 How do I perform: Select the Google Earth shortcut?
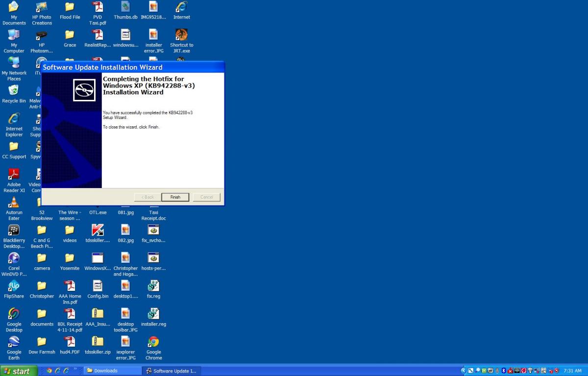click(x=14, y=348)
